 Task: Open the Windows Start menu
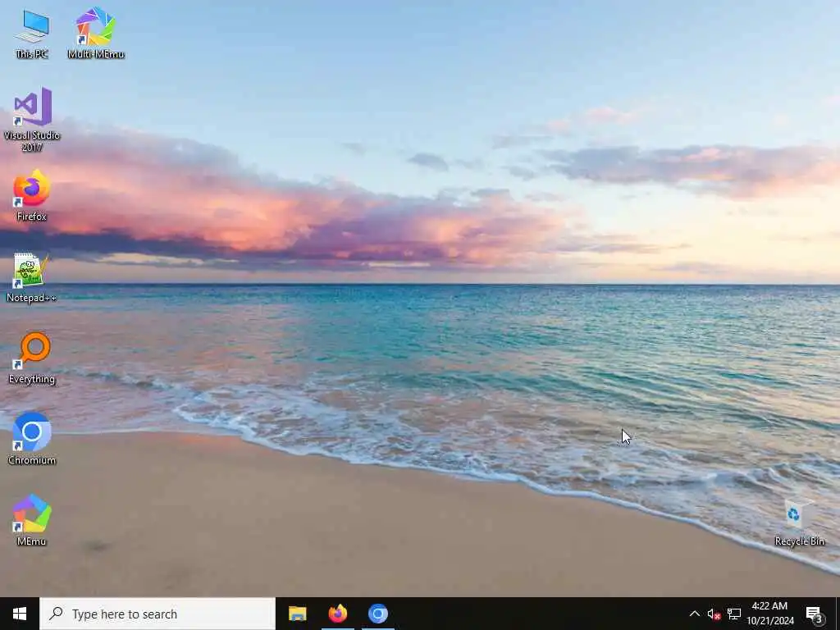(20, 614)
